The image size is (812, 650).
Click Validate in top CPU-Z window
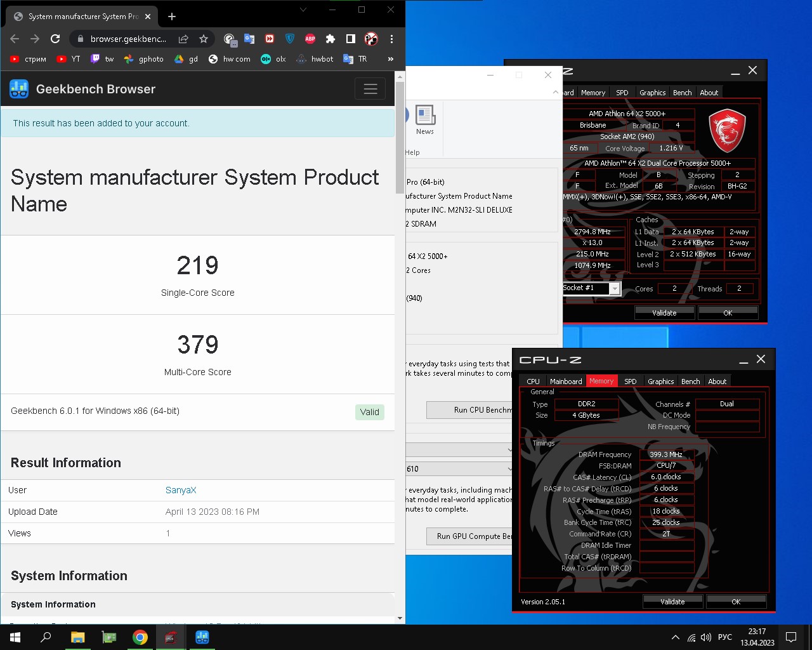point(664,313)
